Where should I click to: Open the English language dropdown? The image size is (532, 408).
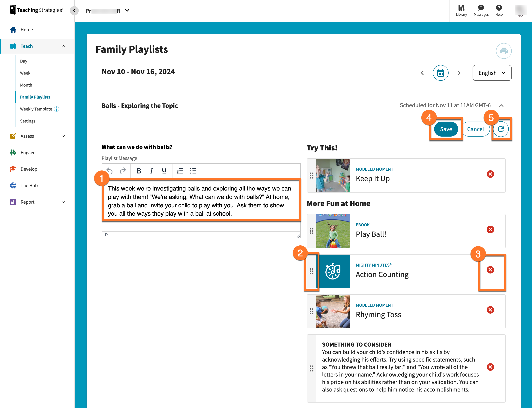coord(492,73)
